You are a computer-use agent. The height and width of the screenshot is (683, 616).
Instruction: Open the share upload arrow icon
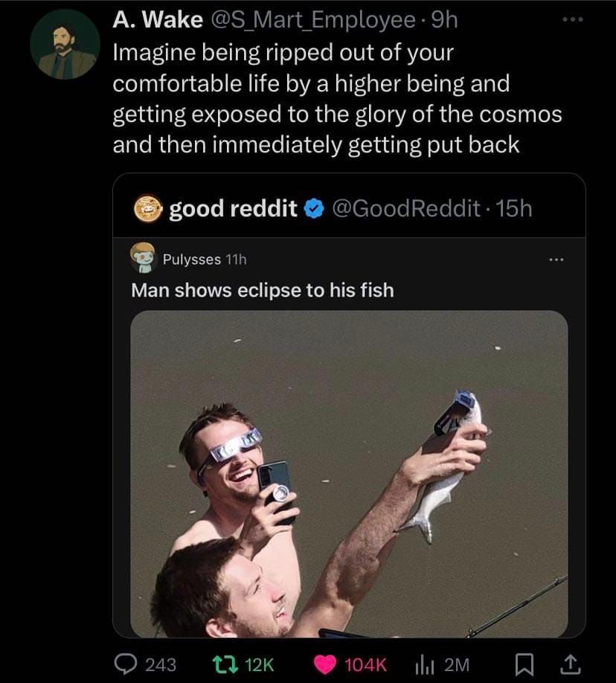tap(571, 664)
